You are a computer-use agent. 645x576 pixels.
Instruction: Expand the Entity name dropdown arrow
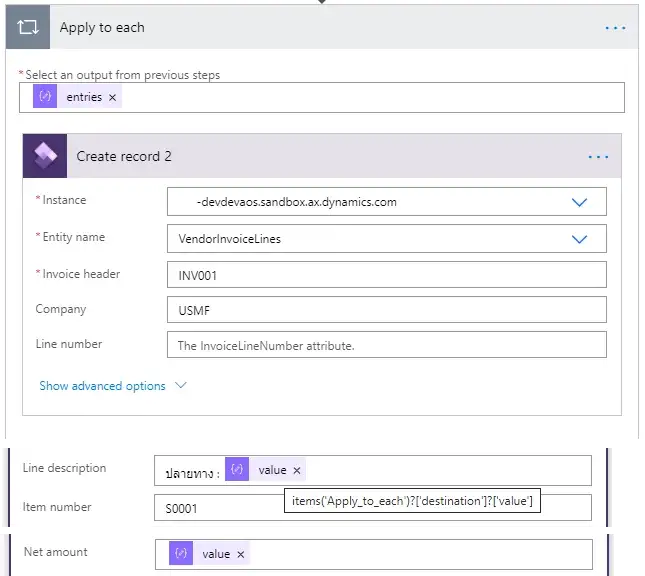(x=579, y=239)
